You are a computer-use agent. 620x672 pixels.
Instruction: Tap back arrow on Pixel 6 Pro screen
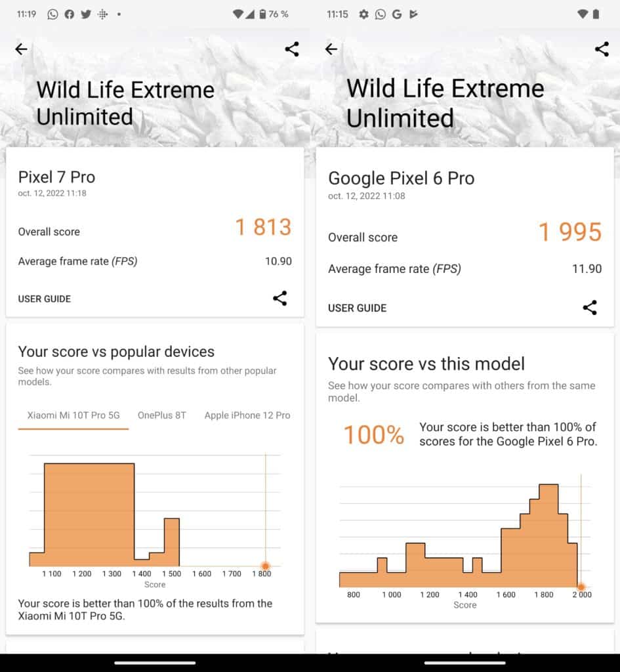[331, 49]
